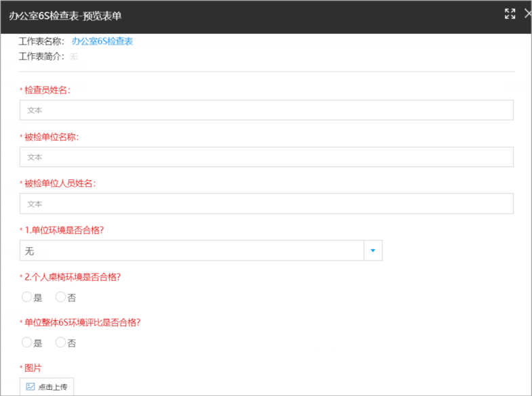Open the 办公室6S检查表 worksheet name link
The height and width of the screenshot is (396, 532).
(x=102, y=41)
